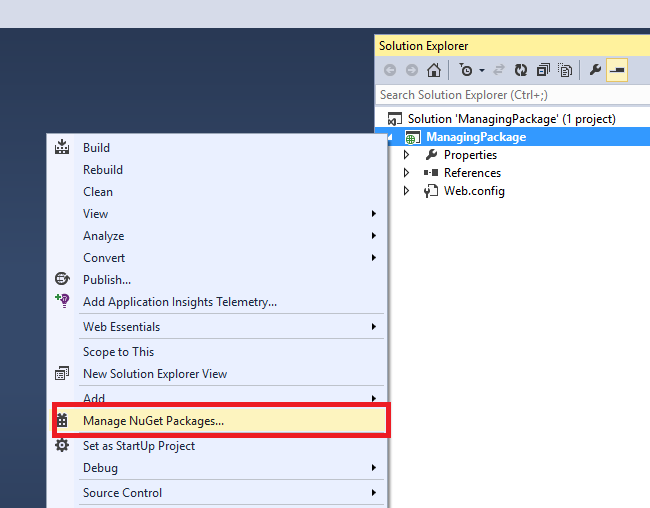Select Manage NuGet Packages menu entry
The width and height of the screenshot is (650, 508).
coord(153,421)
